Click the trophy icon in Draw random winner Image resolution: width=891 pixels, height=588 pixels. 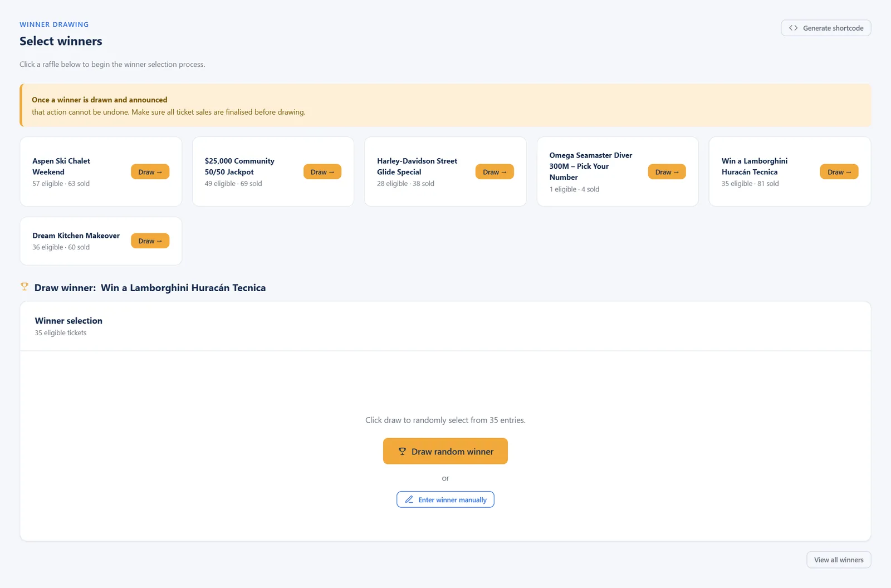[x=402, y=452]
